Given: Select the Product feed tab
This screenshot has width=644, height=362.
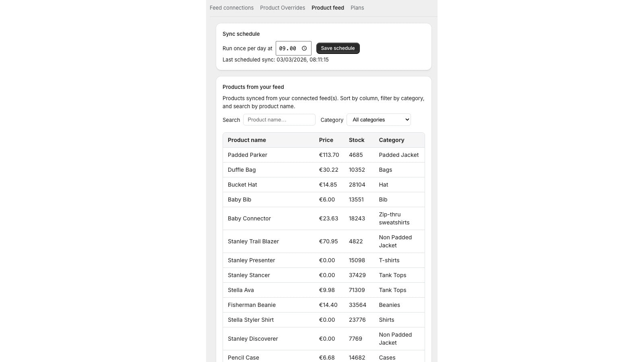Looking at the screenshot, I should (x=328, y=8).
